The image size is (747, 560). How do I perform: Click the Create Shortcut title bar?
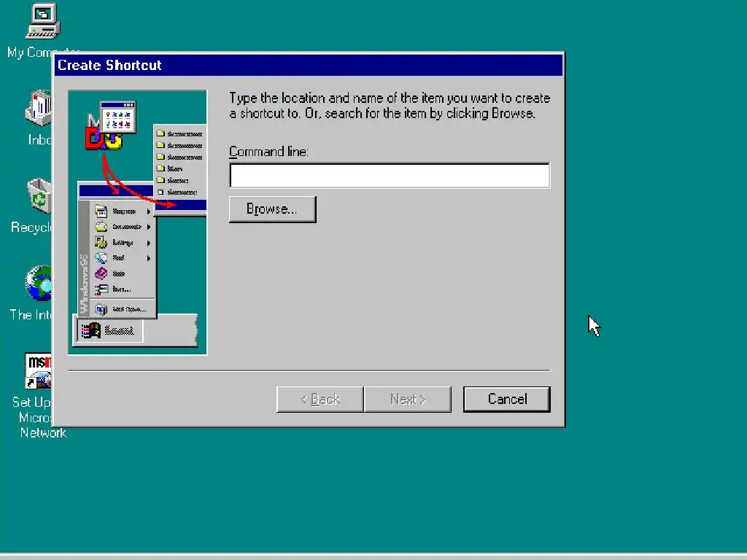tap(309, 65)
